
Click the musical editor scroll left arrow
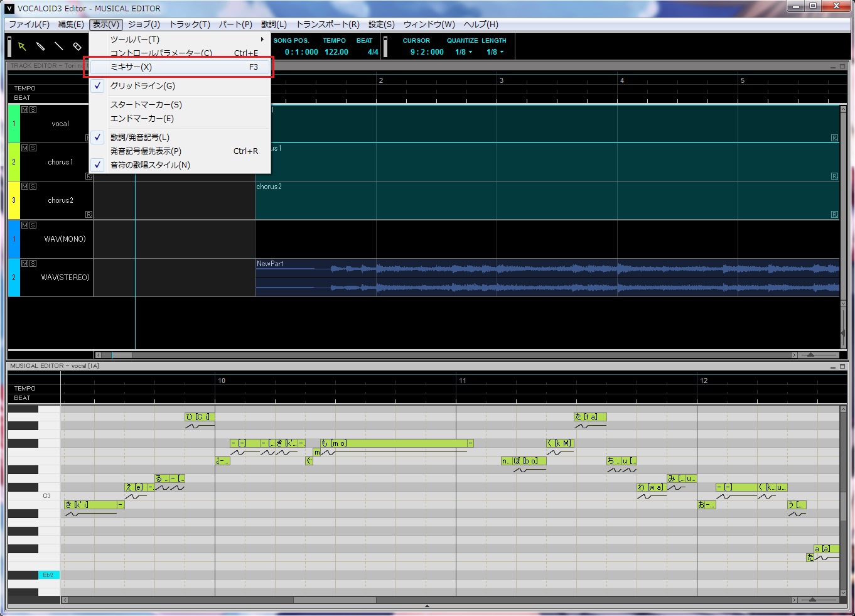(x=65, y=600)
